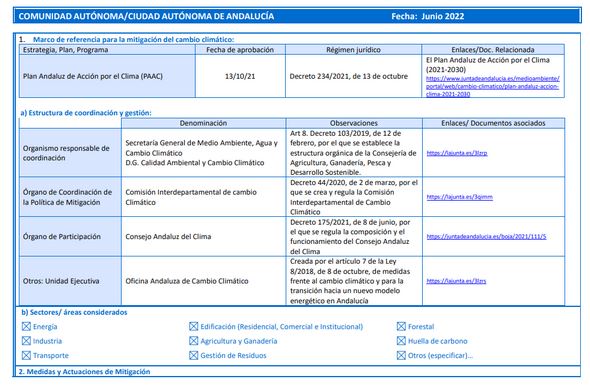Select the banner title Comunidad Autónoma de Andalucía
The height and width of the screenshot is (387, 590).
point(146,16)
